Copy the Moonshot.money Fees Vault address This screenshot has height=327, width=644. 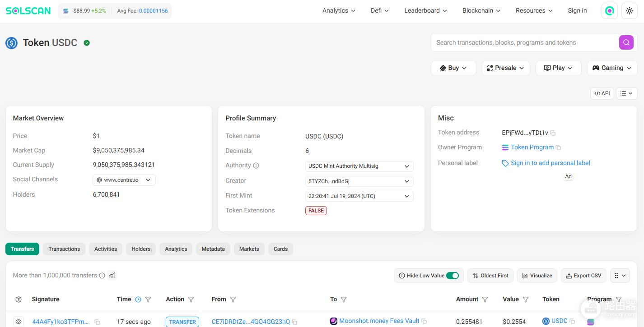[424, 321]
